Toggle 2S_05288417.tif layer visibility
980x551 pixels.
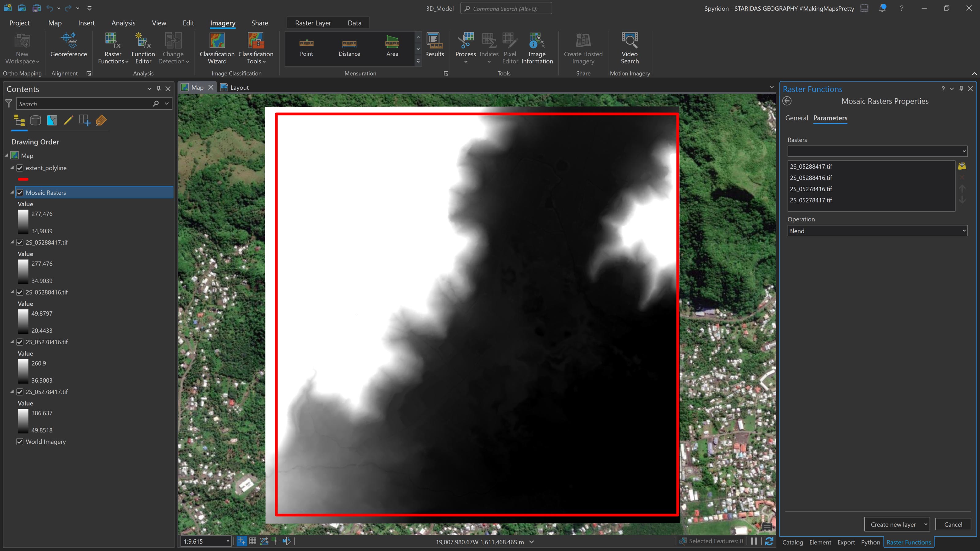[20, 243]
